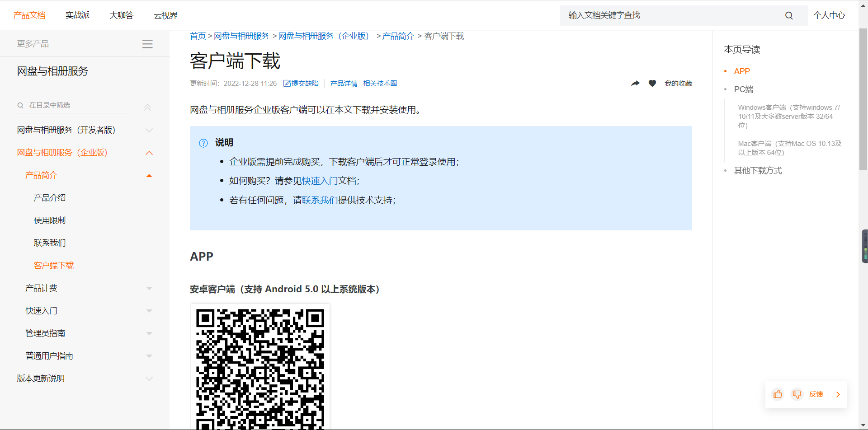
Task: Open the 实战派 top tab
Action: click(77, 15)
